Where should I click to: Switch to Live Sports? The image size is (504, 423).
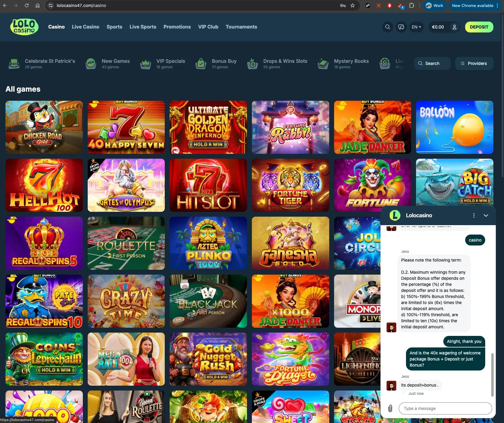tap(143, 27)
